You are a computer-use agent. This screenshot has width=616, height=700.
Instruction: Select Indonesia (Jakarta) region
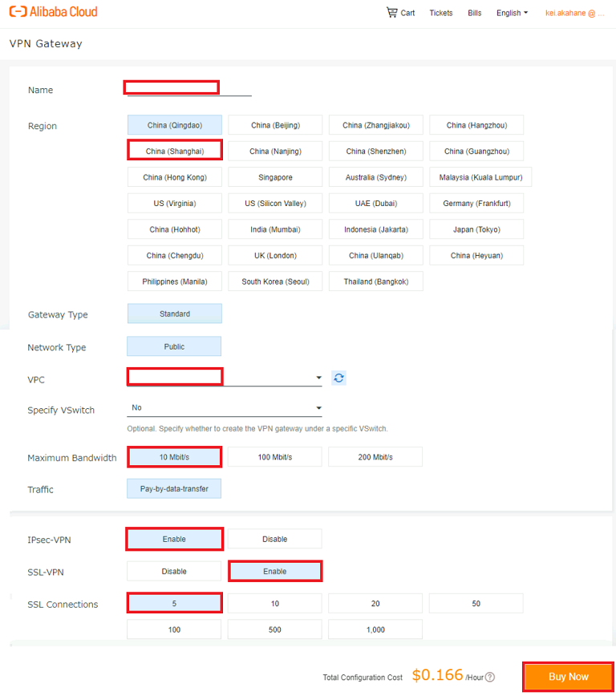pyautogui.click(x=376, y=229)
